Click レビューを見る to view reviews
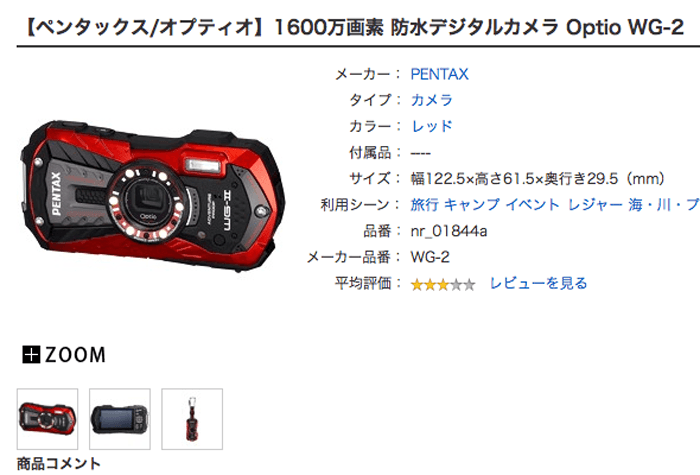700x475 pixels. click(538, 283)
